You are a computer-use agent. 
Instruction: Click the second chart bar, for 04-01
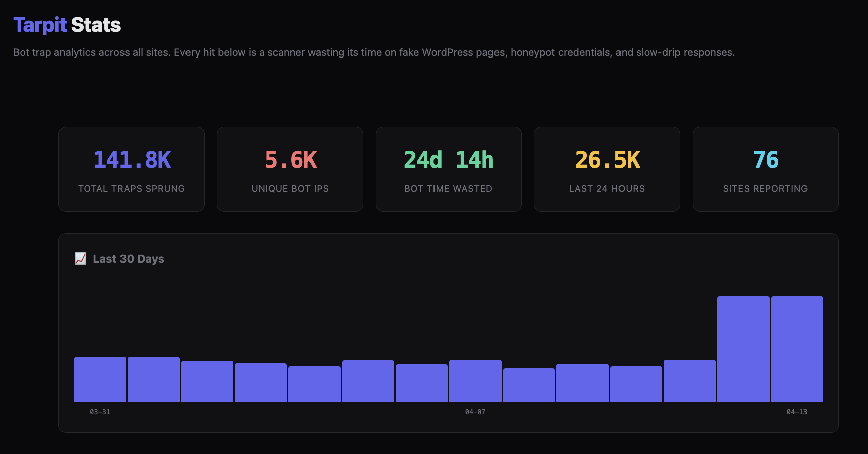tap(154, 379)
